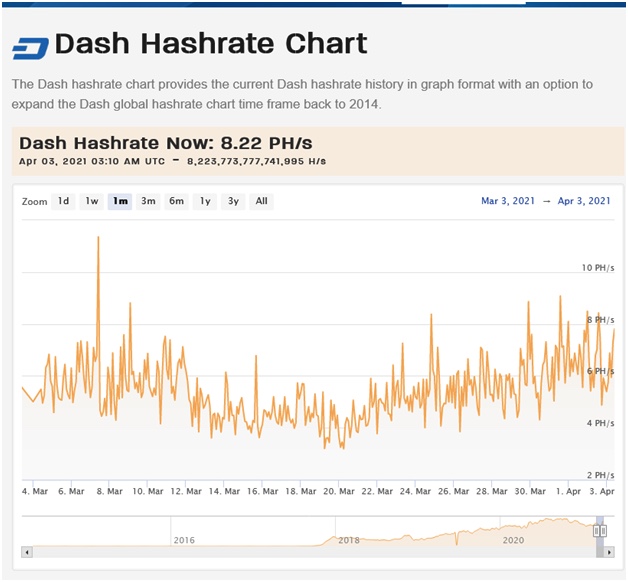Show 1y hashrate history

tap(205, 201)
